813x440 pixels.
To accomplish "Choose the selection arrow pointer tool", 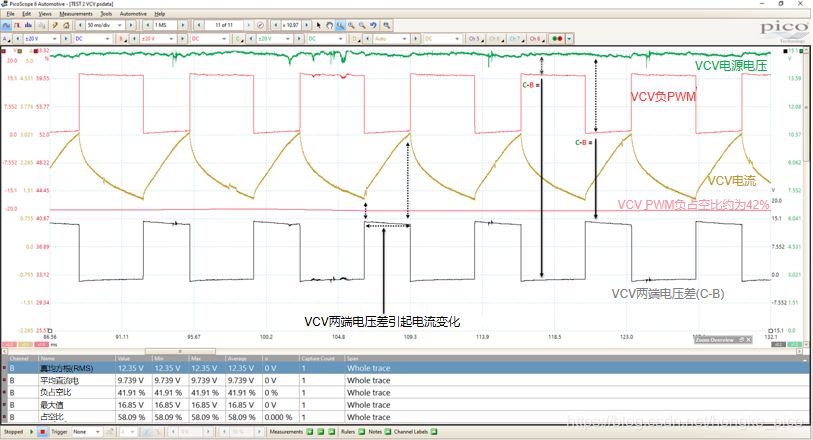I will (318, 25).
